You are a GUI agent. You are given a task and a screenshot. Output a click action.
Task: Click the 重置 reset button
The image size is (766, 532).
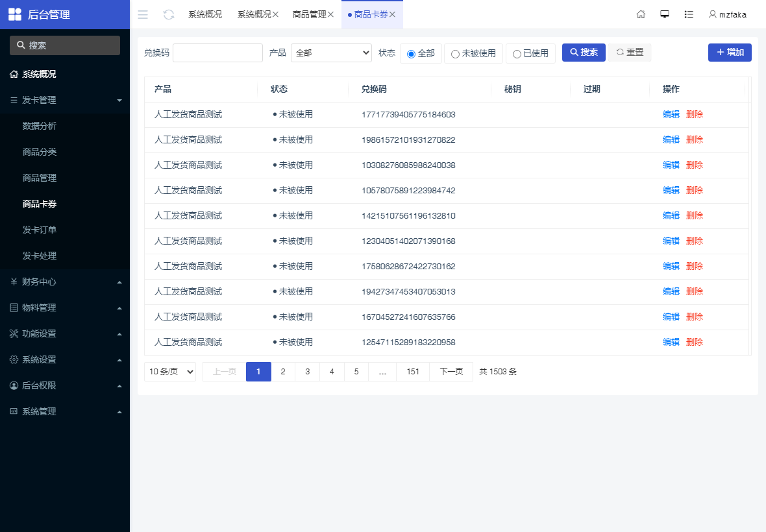[x=630, y=52]
